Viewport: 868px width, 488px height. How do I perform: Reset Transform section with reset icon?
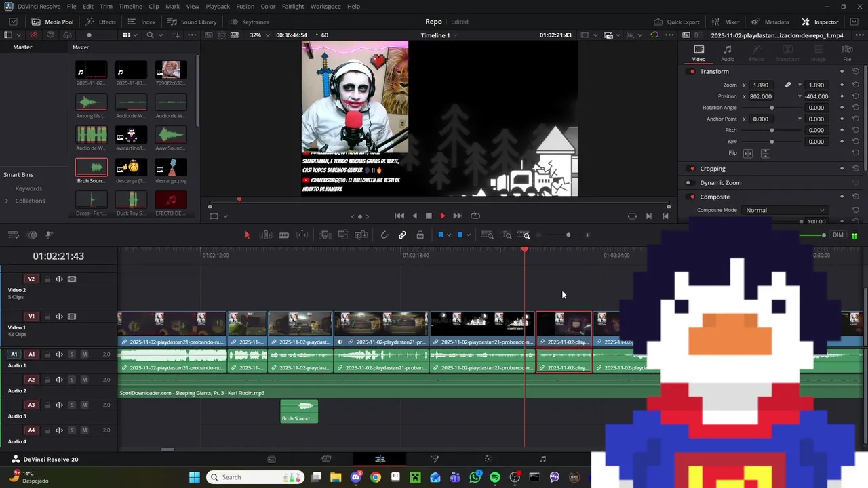click(x=856, y=71)
